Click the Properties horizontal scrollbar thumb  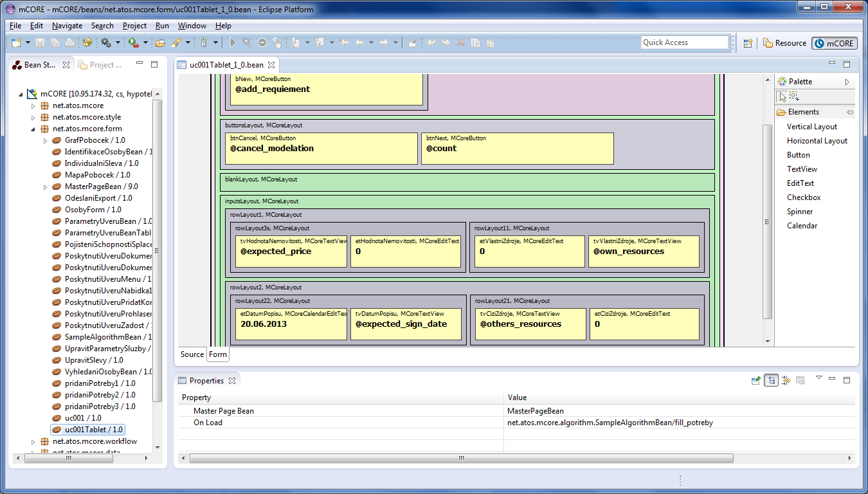[x=461, y=458]
